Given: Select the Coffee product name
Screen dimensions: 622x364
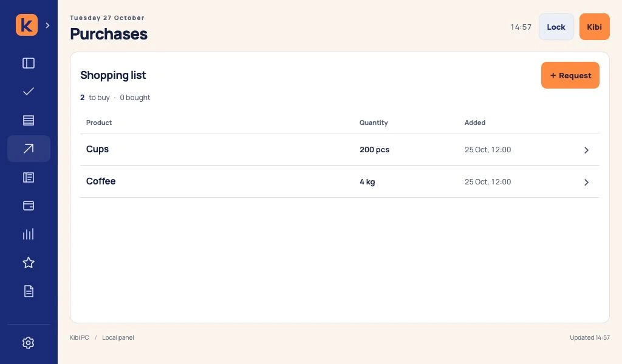Looking at the screenshot, I should tap(101, 181).
